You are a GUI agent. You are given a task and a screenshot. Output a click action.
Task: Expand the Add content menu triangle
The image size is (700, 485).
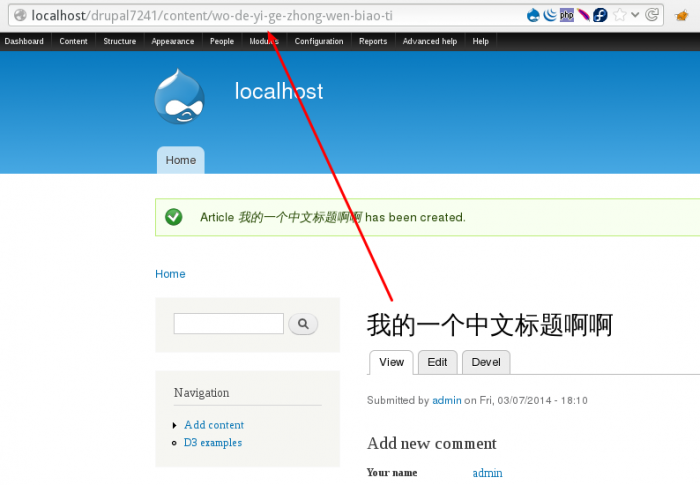[x=175, y=425]
